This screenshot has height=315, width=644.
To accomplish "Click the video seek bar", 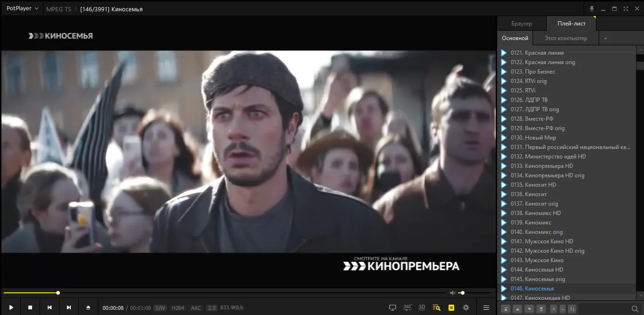I will [224, 293].
